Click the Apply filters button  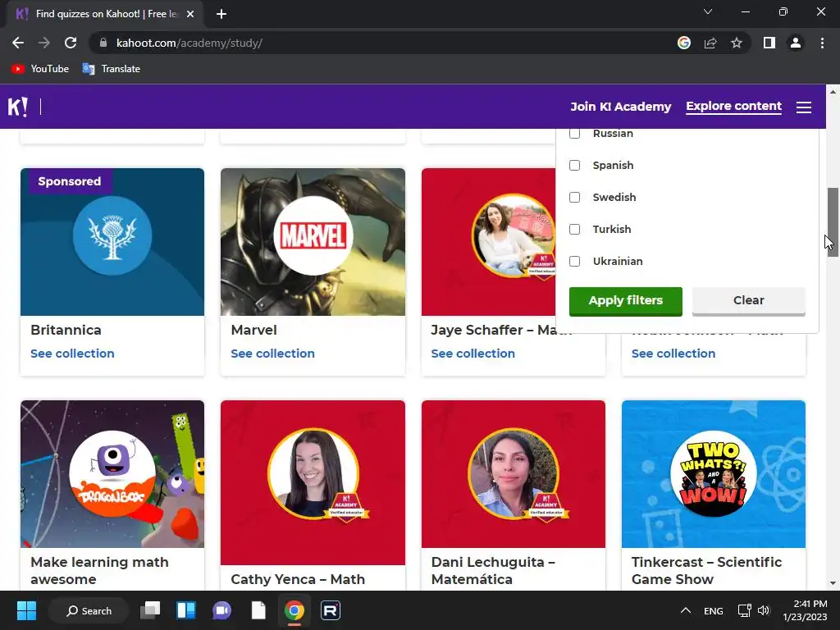click(x=625, y=301)
